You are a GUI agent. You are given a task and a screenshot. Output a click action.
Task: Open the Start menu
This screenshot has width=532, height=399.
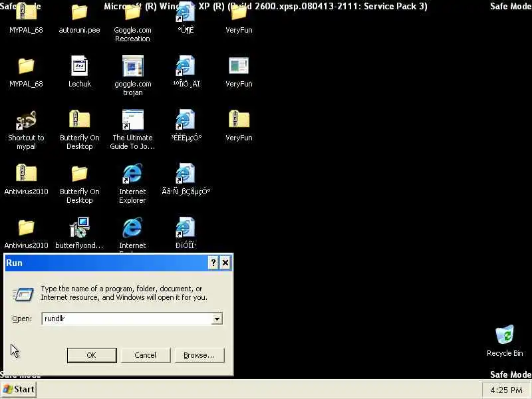point(19,389)
